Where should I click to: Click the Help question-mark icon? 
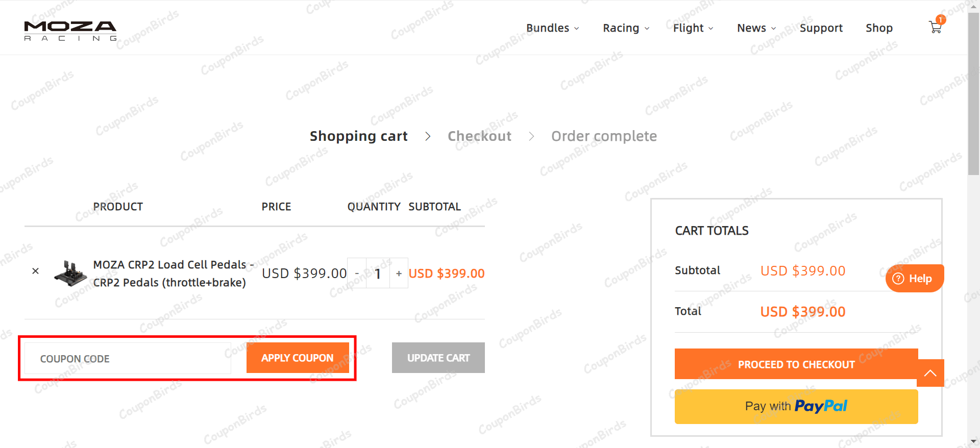point(898,279)
